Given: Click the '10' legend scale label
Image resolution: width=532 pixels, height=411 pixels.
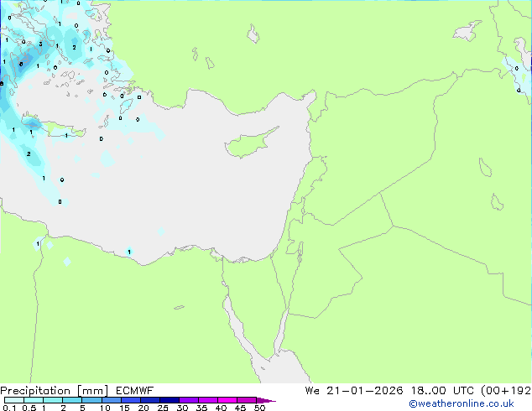Looking at the screenshot, I should point(105,408).
